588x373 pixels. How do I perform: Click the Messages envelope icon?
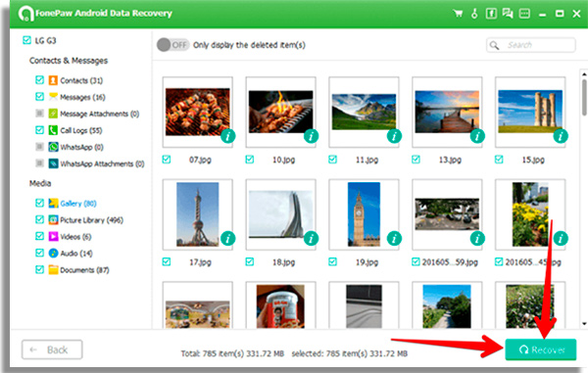pos(53,97)
